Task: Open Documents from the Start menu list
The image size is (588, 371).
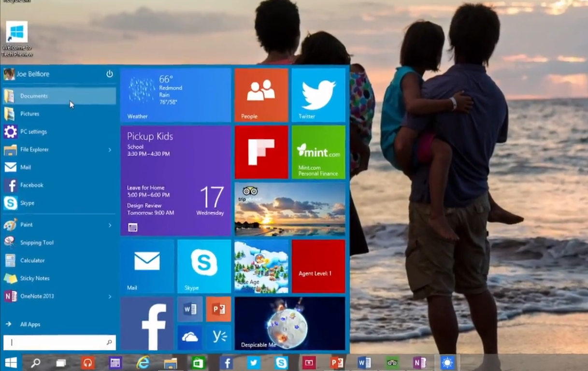Action: pyautogui.click(x=59, y=96)
